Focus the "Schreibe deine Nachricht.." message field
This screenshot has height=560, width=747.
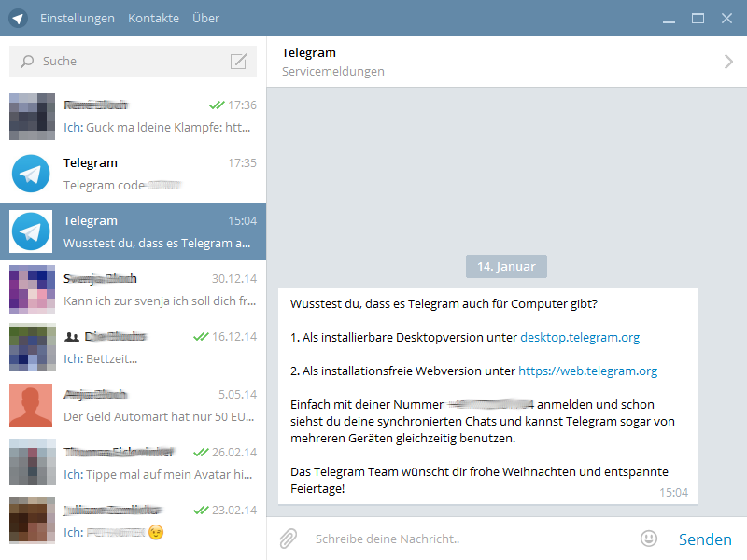(472, 539)
